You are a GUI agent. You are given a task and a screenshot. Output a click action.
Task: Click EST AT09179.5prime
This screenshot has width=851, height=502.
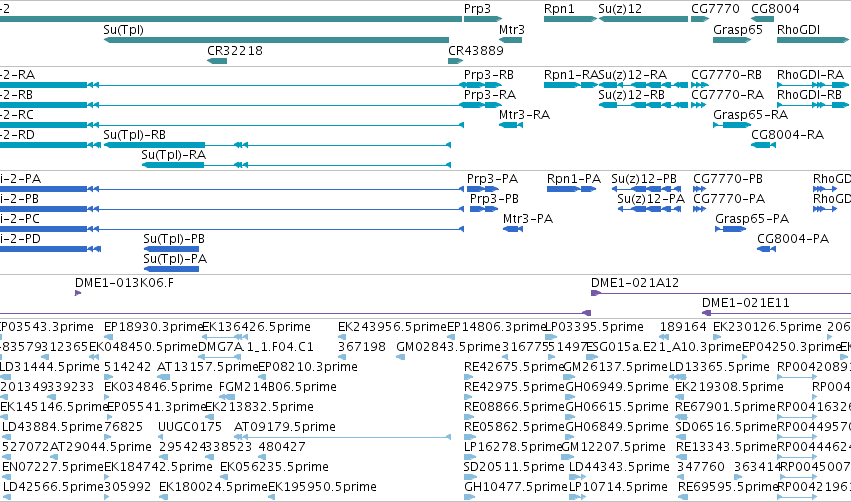coord(285,427)
